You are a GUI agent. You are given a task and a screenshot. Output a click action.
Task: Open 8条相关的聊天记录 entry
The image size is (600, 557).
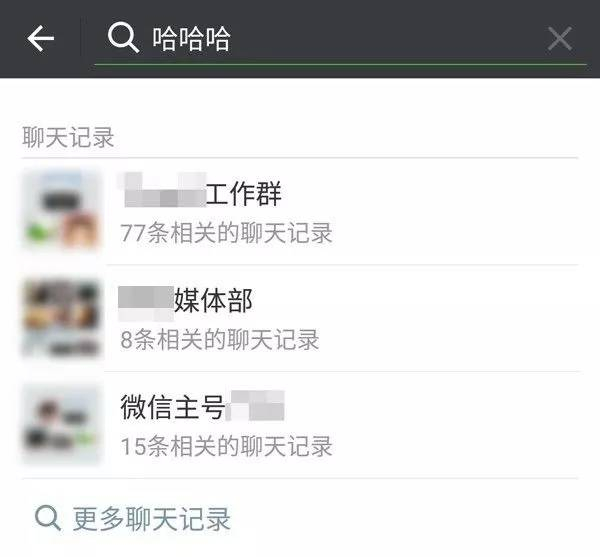pos(220,340)
